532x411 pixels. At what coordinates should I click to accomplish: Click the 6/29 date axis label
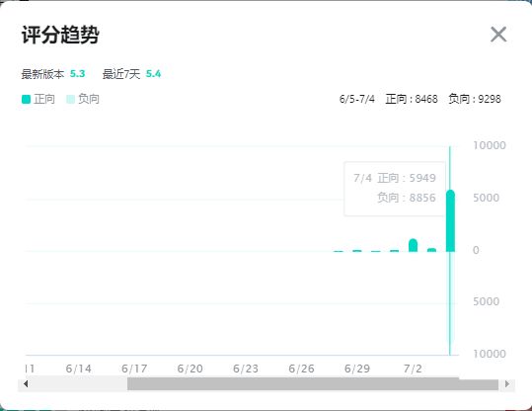[x=357, y=369]
